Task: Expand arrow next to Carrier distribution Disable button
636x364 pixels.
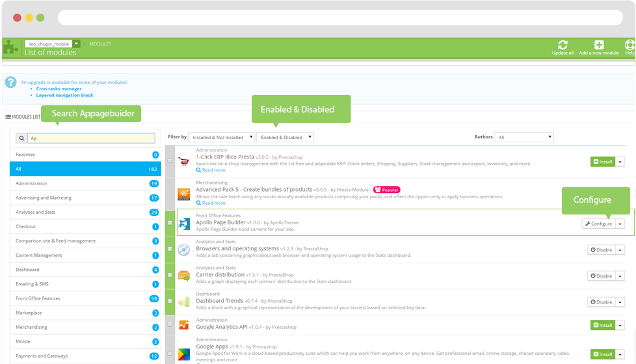Action: (x=620, y=276)
